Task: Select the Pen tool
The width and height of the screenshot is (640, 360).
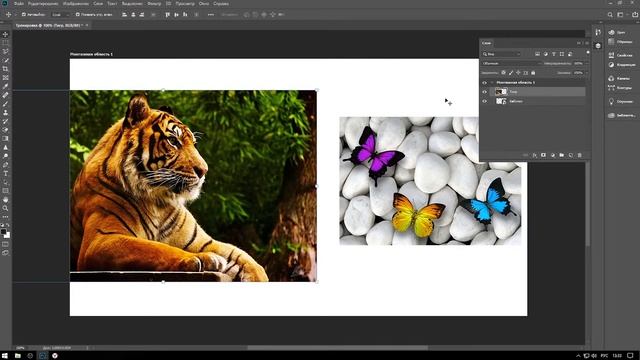Action: click(x=5, y=165)
